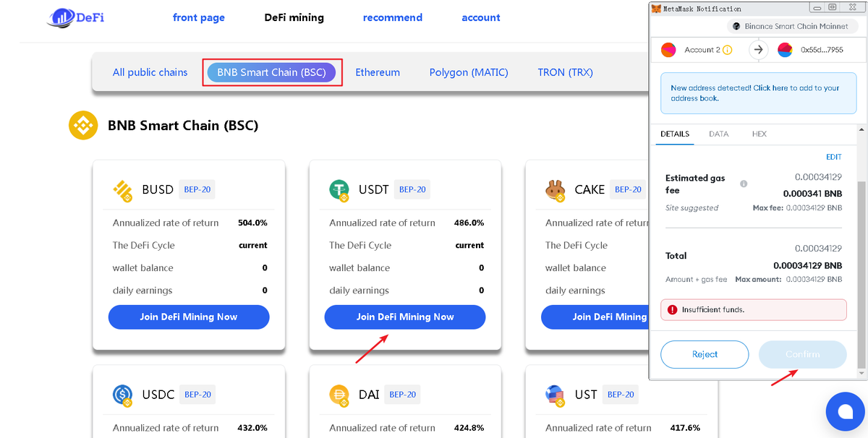
Task: Click the BEP-20 tag on CAKE card
Action: [628, 190]
